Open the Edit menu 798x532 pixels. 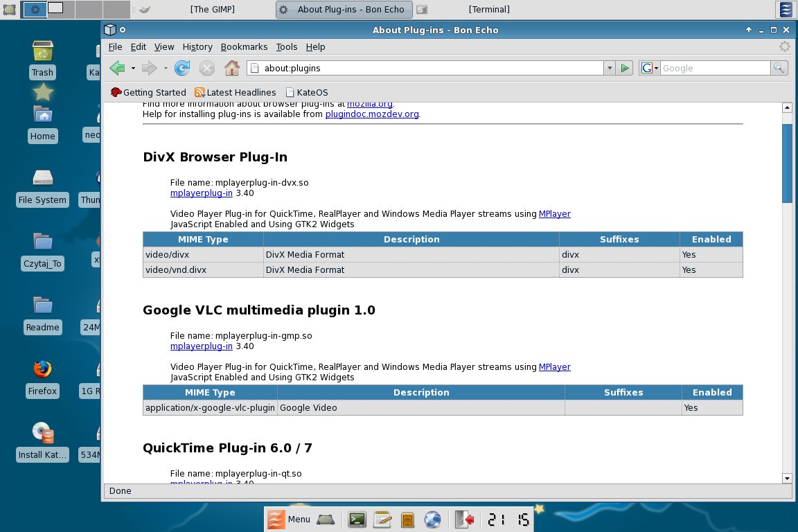pos(138,47)
